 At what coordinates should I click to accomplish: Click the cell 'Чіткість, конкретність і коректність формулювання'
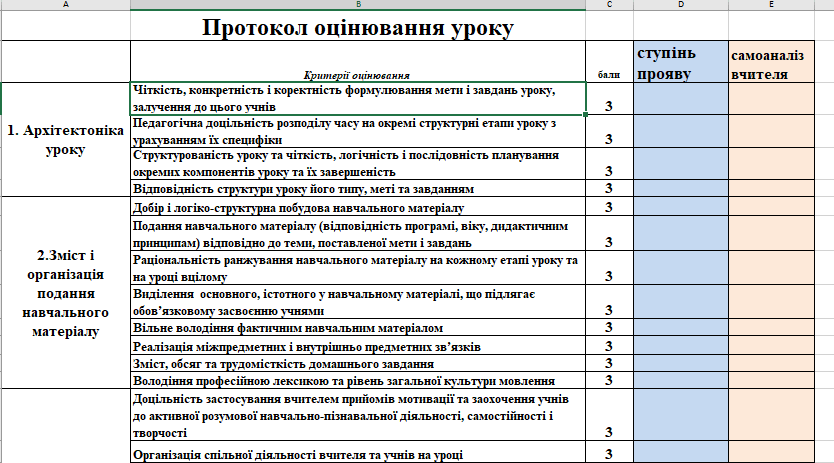click(x=358, y=98)
